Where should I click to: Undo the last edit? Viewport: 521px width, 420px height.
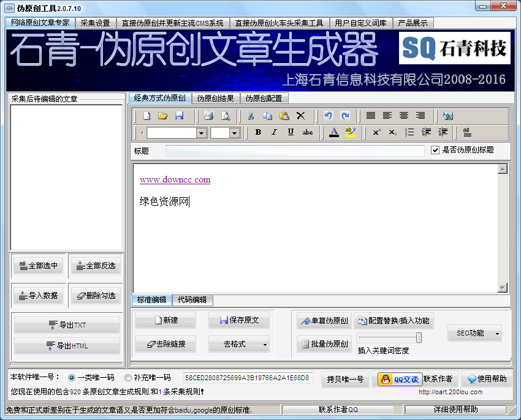tap(329, 116)
